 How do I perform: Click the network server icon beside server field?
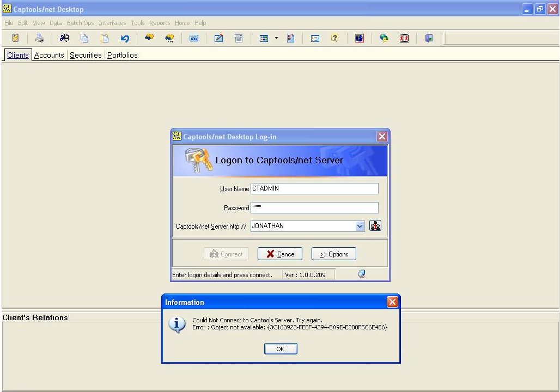pyautogui.click(x=375, y=225)
